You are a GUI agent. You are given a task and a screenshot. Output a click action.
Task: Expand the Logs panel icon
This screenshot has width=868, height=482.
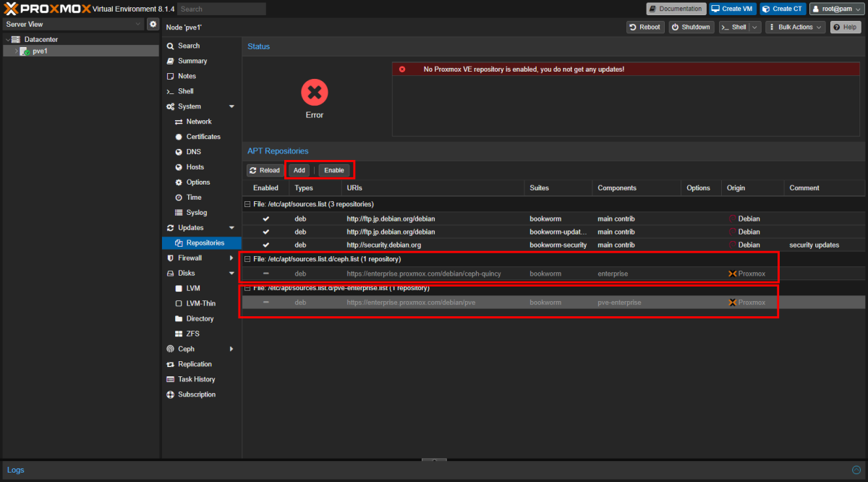click(855, 470)
